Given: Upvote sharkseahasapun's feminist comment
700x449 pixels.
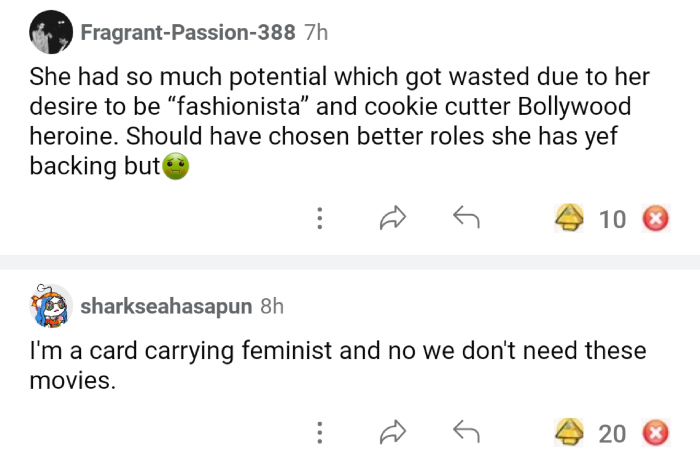Looking at the screenshot, I should pos(571,432).
